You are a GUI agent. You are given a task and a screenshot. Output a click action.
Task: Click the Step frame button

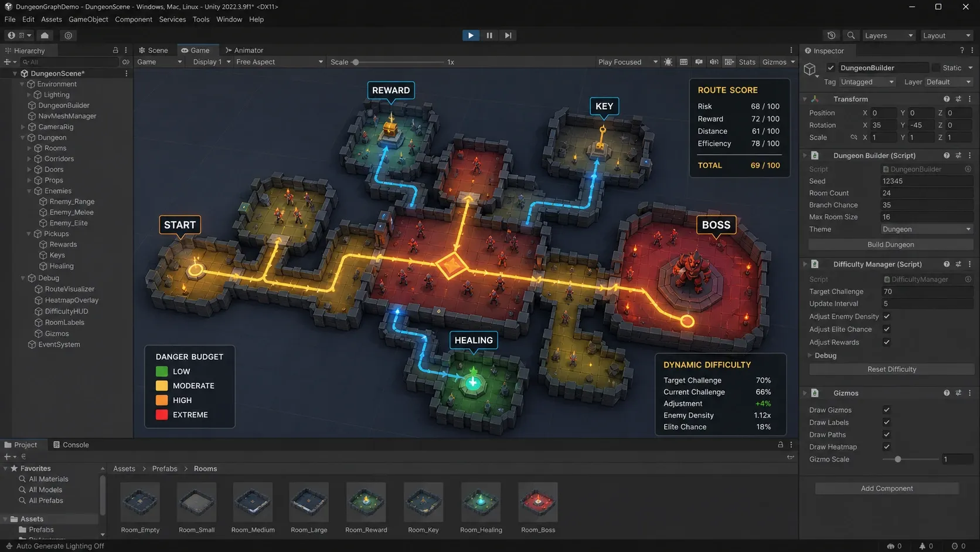click(508, 35)
